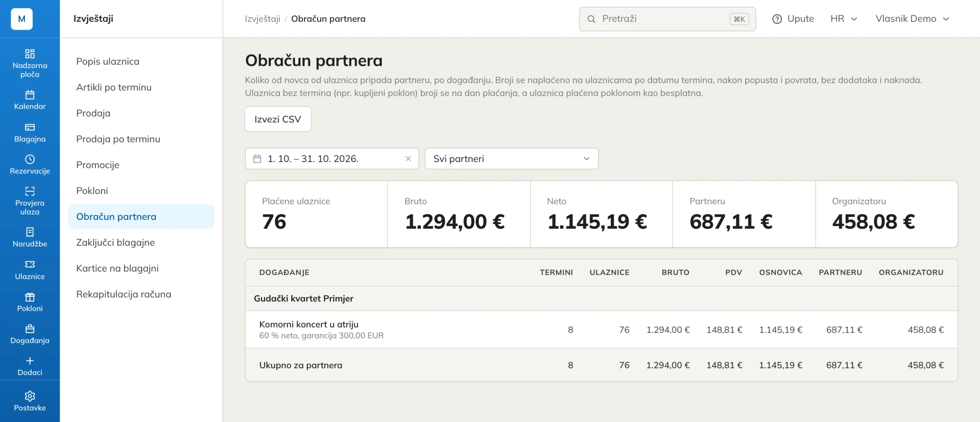
Task: Click the Izvezi CSV button
Action: pyautogui.click(x=278, y=119)
